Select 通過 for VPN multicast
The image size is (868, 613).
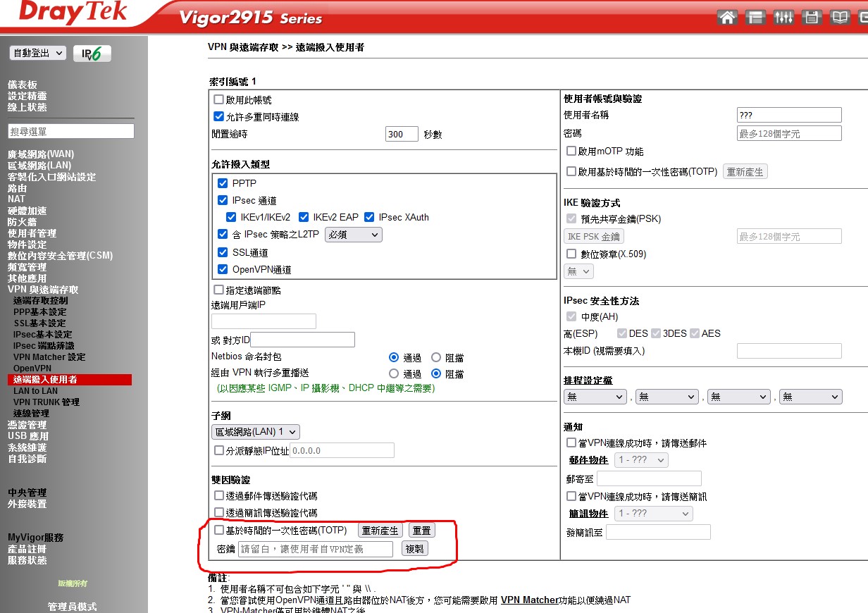394,373
